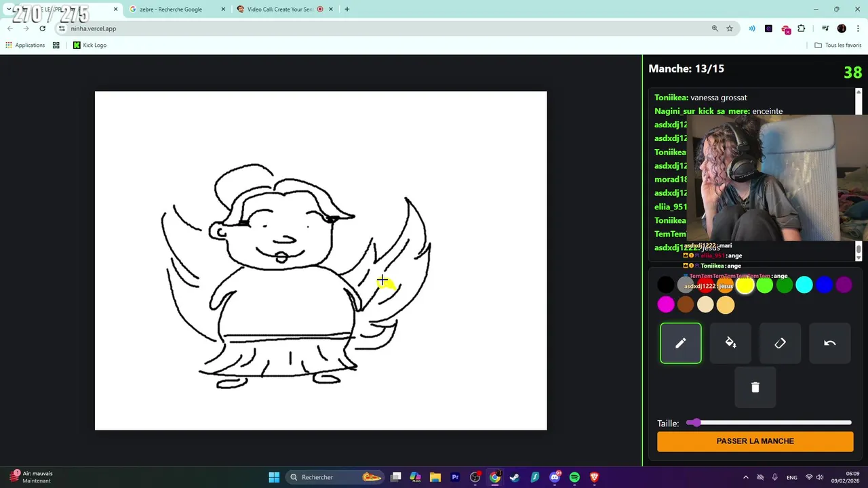This screenshot has width=868, height=488.
Task: Pick the yellow color swatch
Action: (745, 285)
